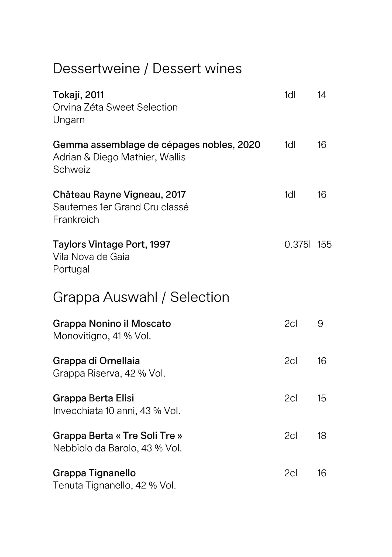Select the Grappa di Ornellaia entry
Image resolution: width=392 pixels, height=557 pixels.
96,361
